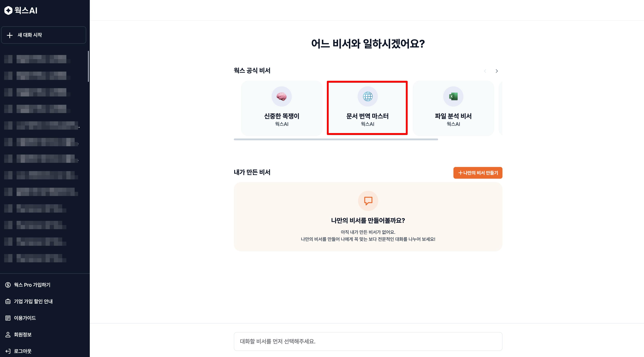Image resolution: width=644 pixels, height=357 pixels.
Task: Click the person icon beside 회원정보
Action: [x=8, y=334]
